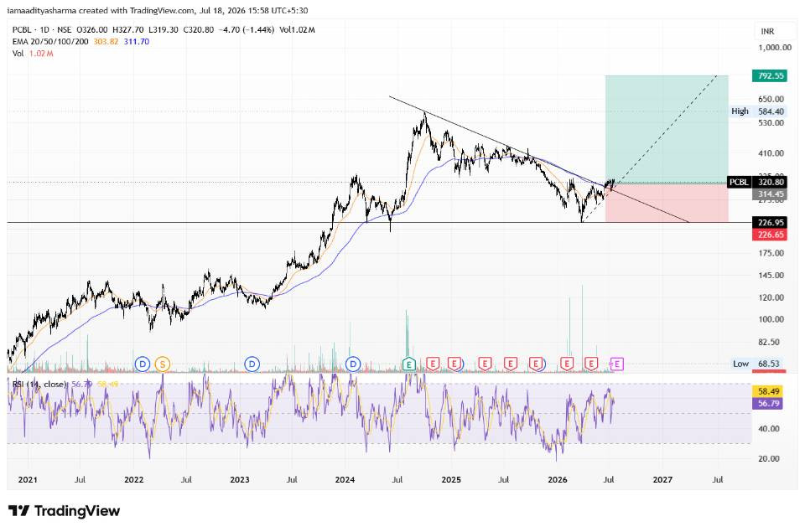Click the red 226.65 stop price label
The height and width of the screenshot is (532, 805).
(x=769, y=235)
